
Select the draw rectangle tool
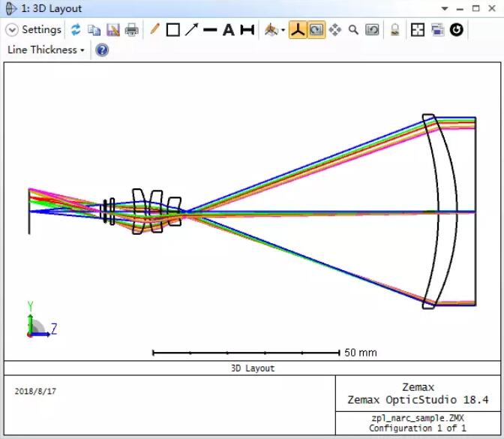(172, 30)
